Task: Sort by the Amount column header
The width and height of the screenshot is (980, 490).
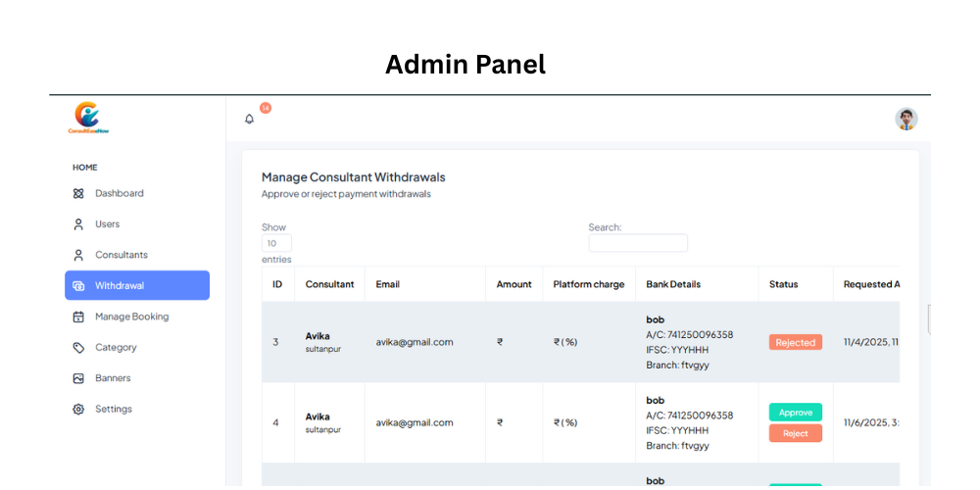Action: tap(514, 284)
